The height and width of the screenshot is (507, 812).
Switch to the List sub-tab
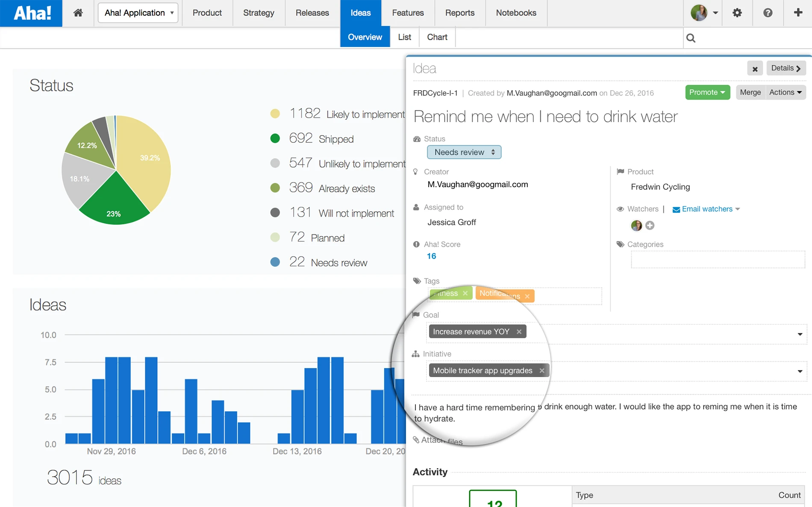point(404,37)
